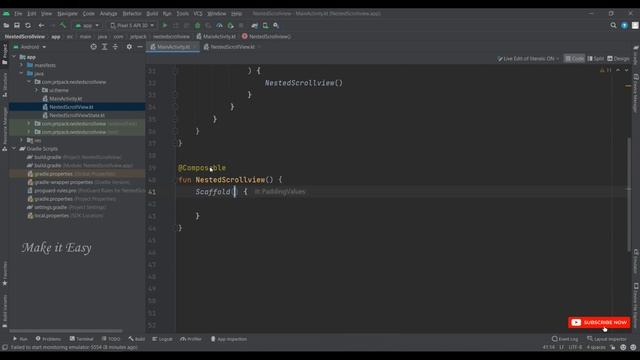This screenshot has height=360, width=640.
Task: Open Project panel gear options
Action: pos(129,47)
